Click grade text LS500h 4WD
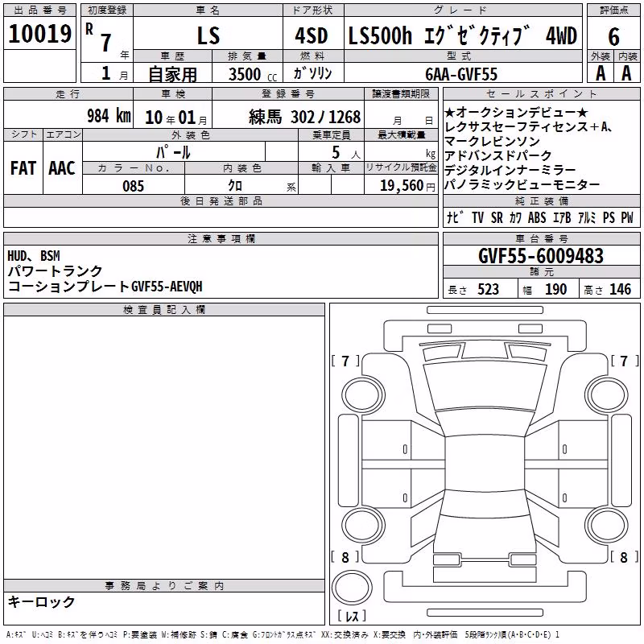This screenshot has height=644, width=644. coord(462,35)
